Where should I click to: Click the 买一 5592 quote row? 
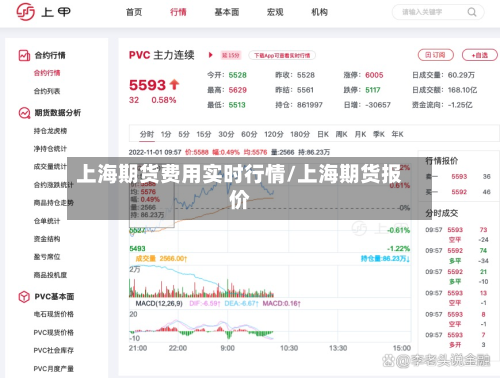[458, 192]
